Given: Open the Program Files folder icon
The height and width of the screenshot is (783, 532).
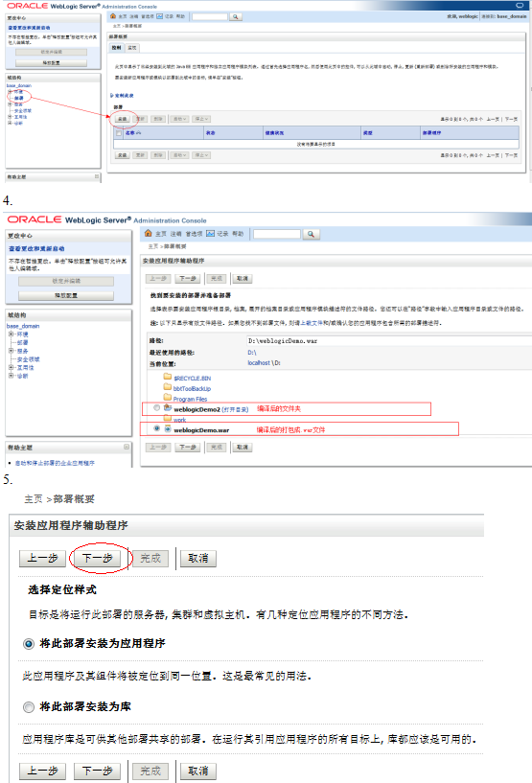Looking at the screenshot, I should pos(168,398).
